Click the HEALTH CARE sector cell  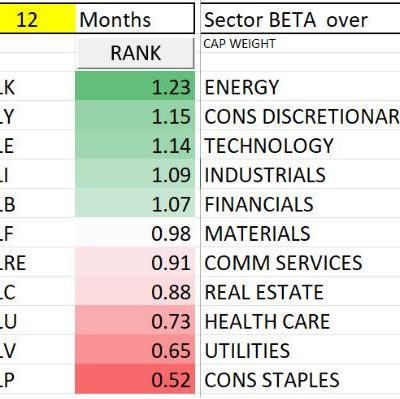pos(300,320)
